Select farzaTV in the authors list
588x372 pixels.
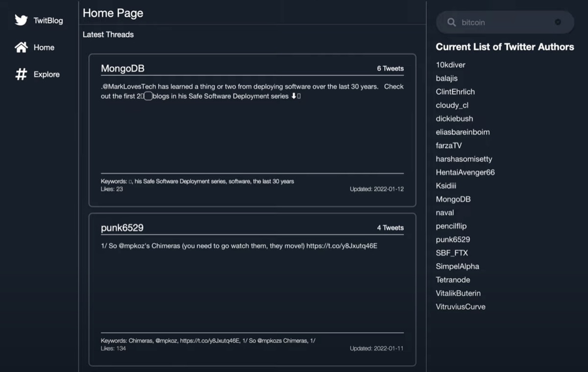[x=448, y=146]
